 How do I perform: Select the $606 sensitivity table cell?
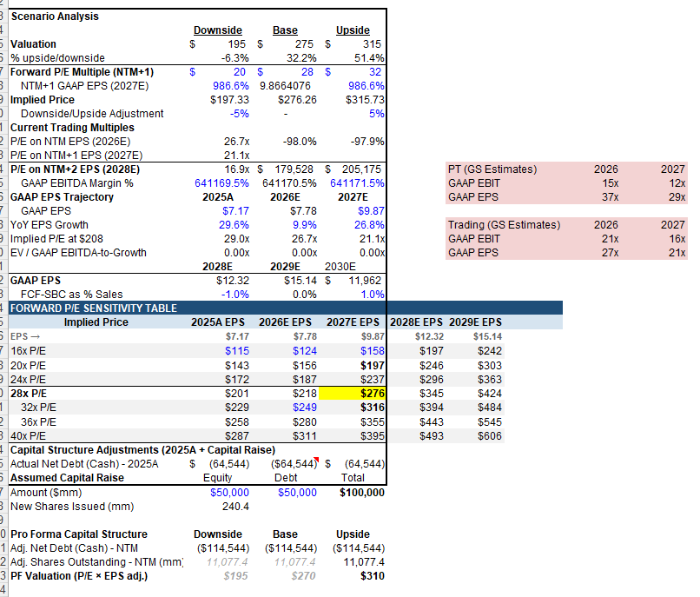pos(489,435)
